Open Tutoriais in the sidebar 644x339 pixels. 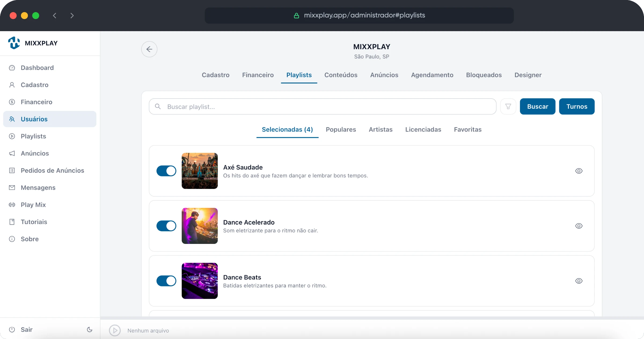(50, 222)
